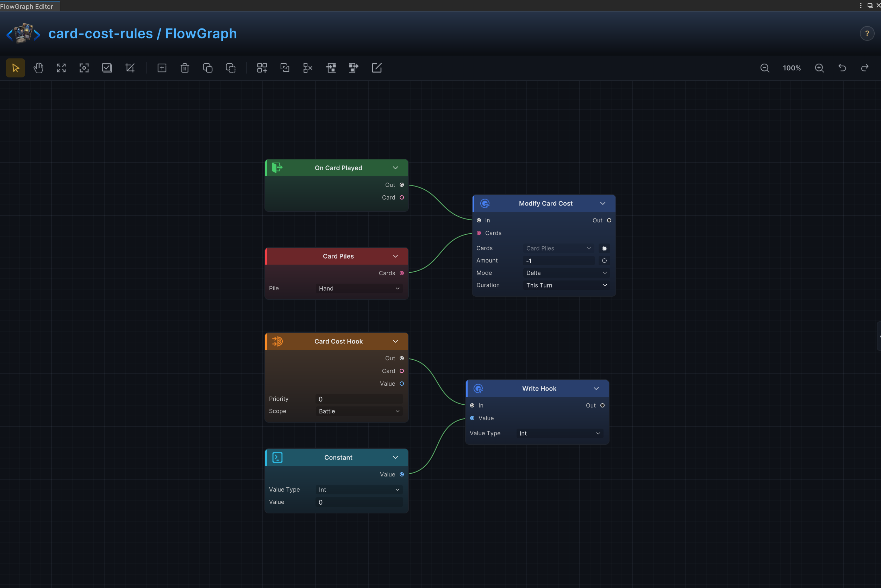Click Constant's Value output port
Image resolution: width=881 pixels, height=588 pixels.
click(x=402, y=474)
